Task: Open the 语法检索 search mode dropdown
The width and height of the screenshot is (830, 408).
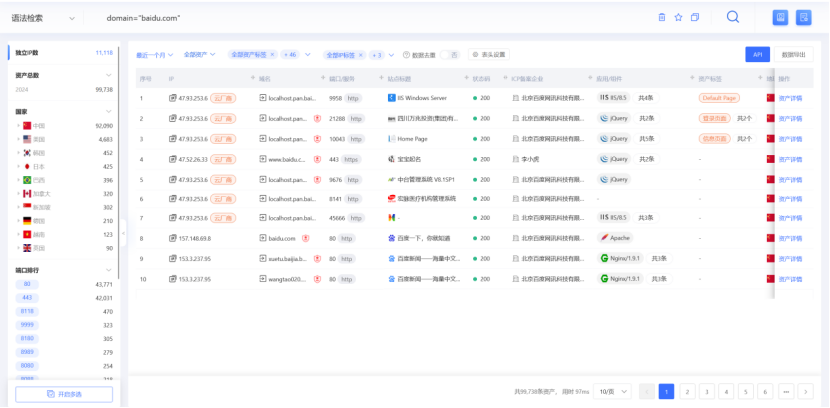Action: tap(43, 18)
